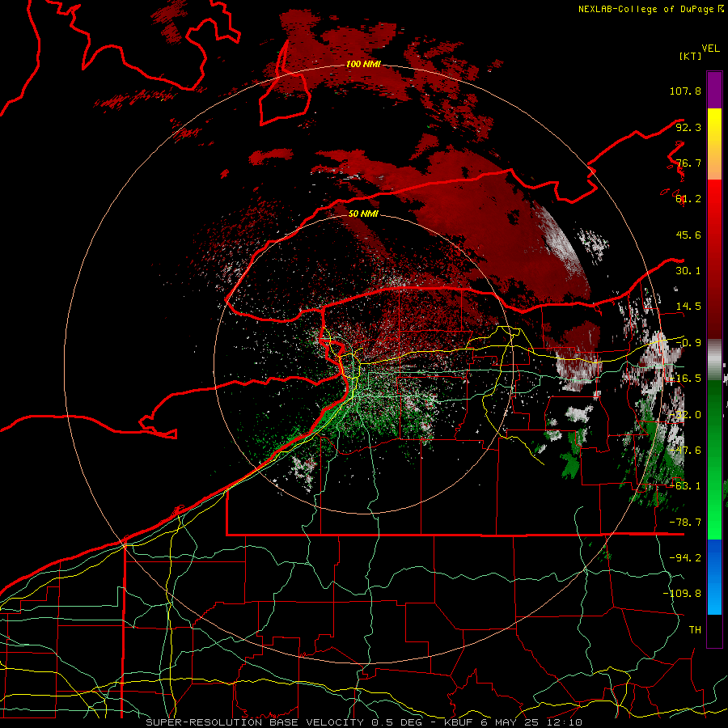The width and height of the screenshot is (728, 728).
Task: Click the TH legend label
Action: 695,630
